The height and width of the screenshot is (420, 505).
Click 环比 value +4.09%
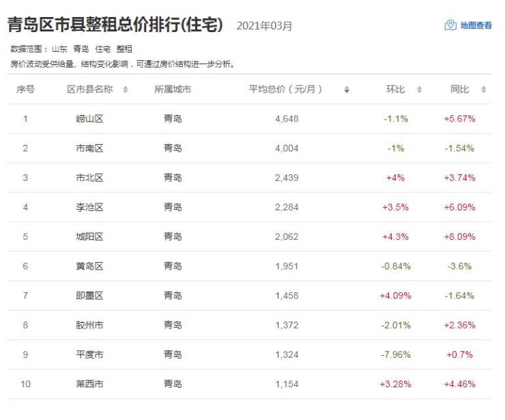[396, 296]
